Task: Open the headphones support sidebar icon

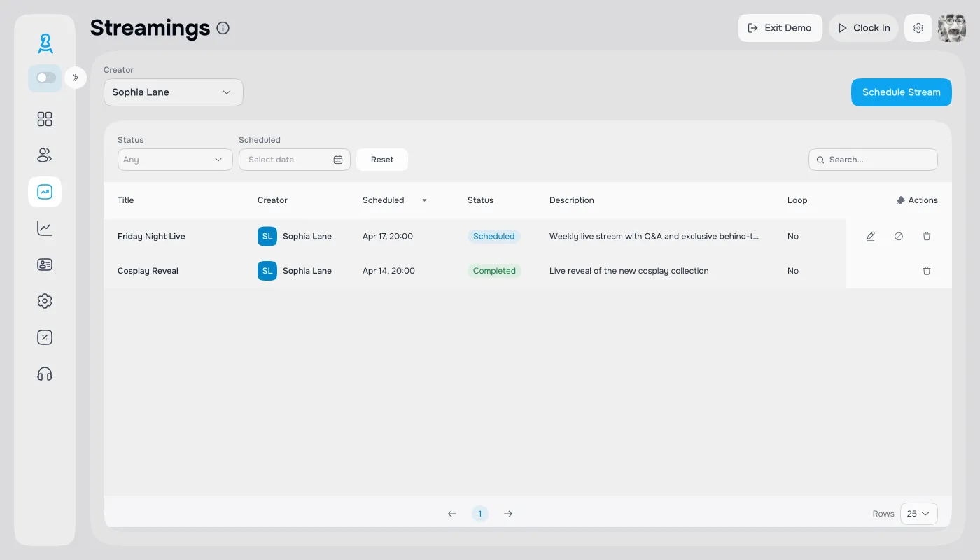Action: click(x=45, y=374)
